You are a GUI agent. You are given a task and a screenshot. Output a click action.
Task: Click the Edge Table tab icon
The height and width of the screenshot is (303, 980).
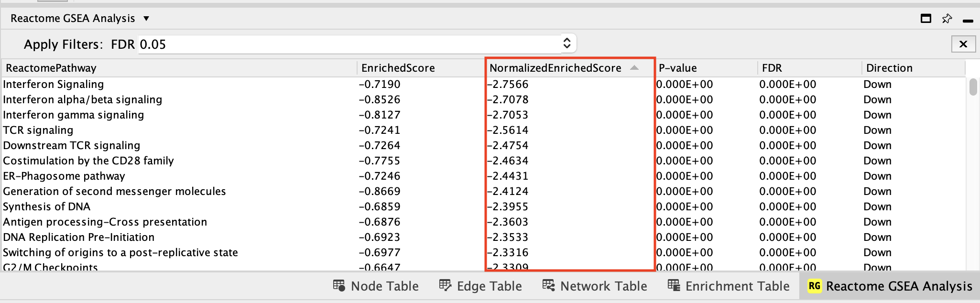point(445,286)
